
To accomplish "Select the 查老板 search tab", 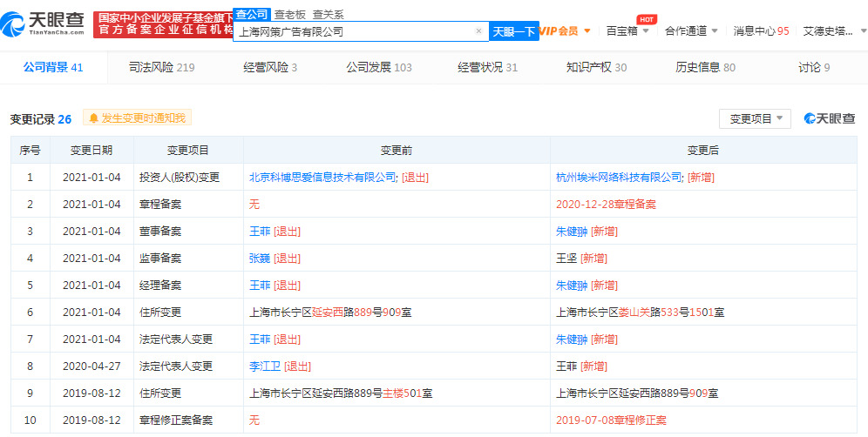I will (290, 15).
